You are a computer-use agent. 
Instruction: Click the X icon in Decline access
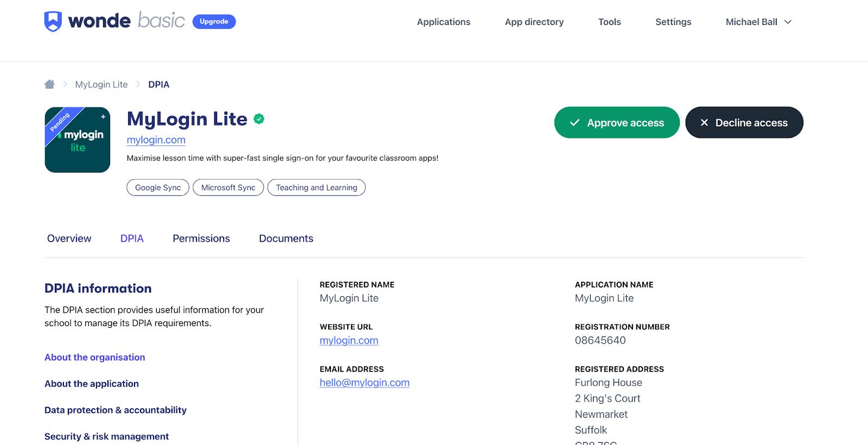pyautogui.click(x=704, y=123)
